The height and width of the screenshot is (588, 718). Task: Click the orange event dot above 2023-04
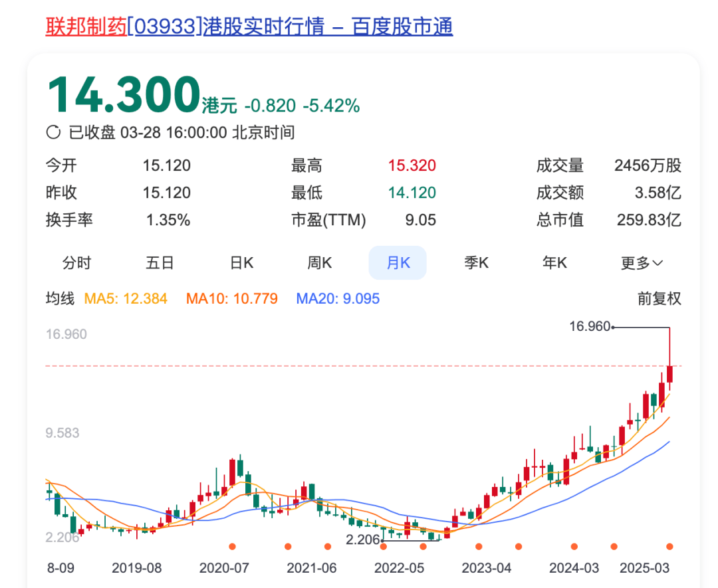479,546
